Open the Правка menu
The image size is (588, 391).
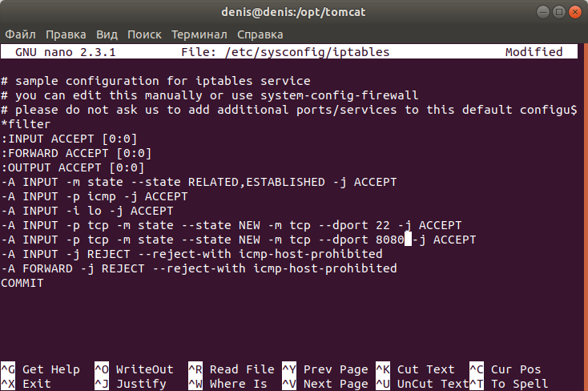(x=66, y=34)
